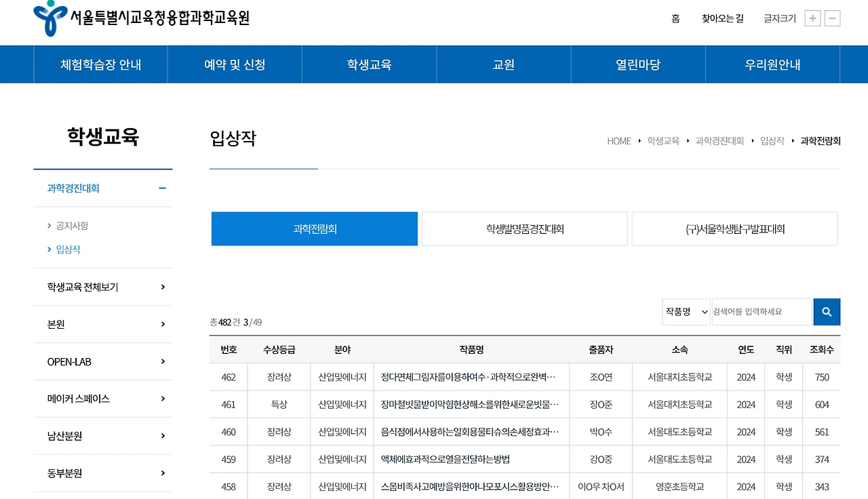Click the 번호 column header
868x499 pixels.
(x=229, y=350)
